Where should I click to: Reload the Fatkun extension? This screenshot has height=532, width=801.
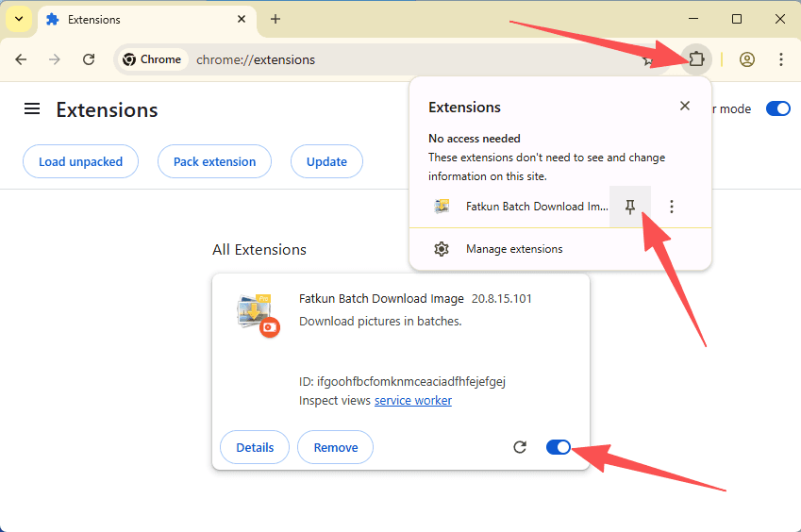[520, 447]
